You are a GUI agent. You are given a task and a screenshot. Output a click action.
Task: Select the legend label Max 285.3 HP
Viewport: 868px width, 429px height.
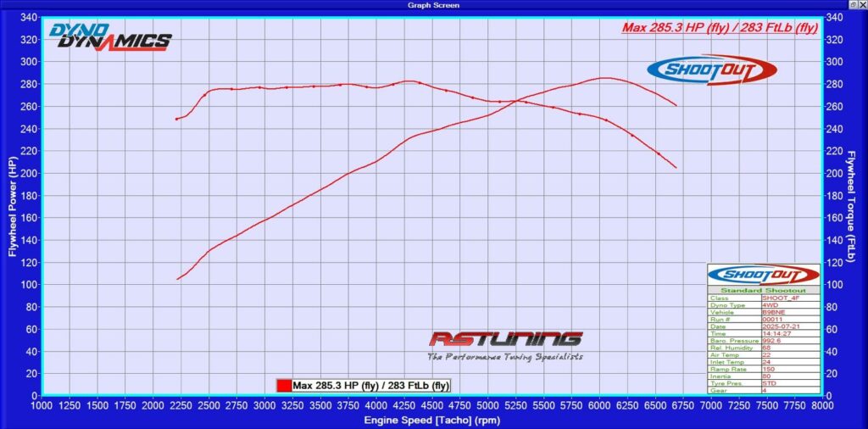pos(370,386)
